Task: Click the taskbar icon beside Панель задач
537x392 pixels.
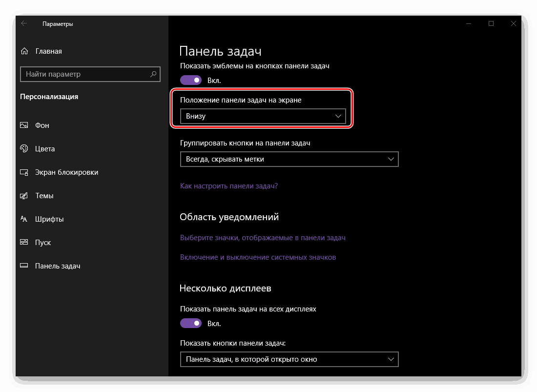Action: pyautogui.click(x=24, y=266)
